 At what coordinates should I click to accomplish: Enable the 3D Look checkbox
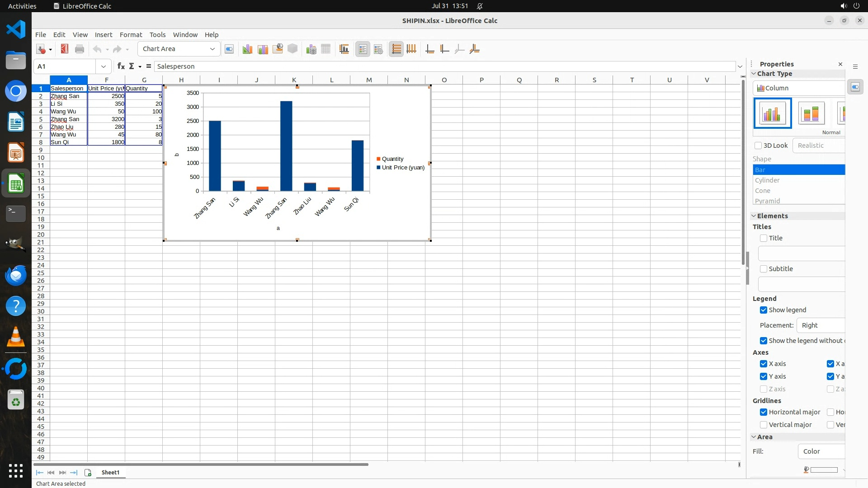tap(758, 145)
